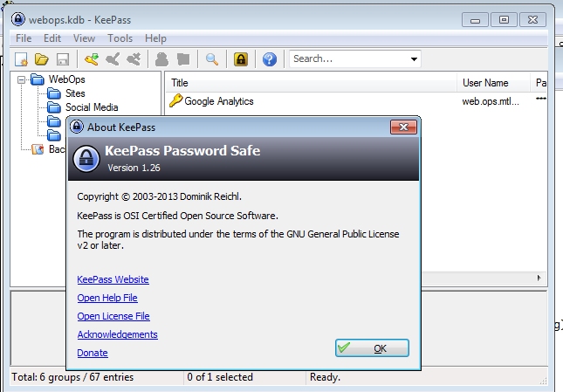Click the Lock workspace padlock icon
Screen dimensions: 563x392
241,59
